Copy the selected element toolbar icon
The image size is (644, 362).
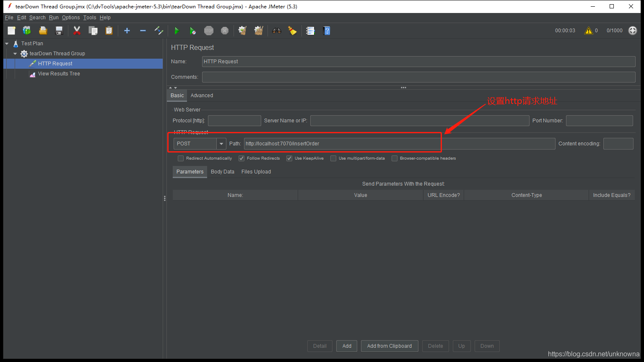(x=93, y=31)
